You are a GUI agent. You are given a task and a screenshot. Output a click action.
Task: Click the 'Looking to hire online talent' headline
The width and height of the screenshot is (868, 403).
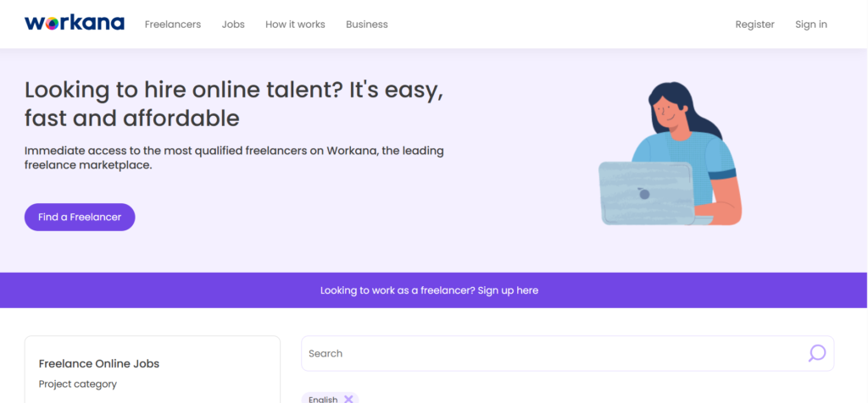(234, 104)
